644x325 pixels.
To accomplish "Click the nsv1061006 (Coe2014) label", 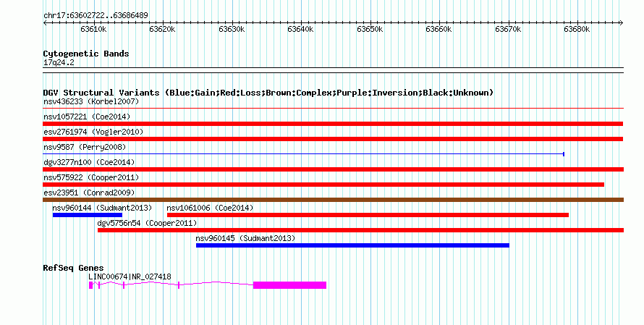I will [x=210, y=208].
